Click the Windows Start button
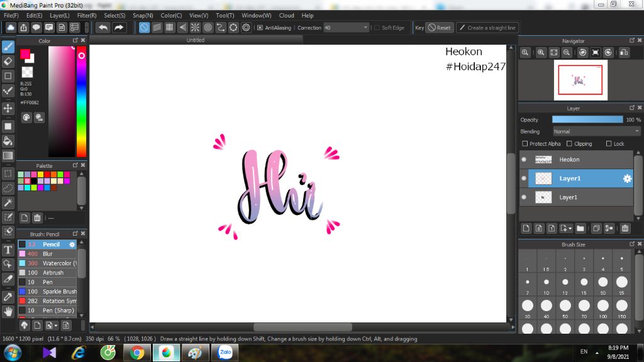Screen dimensions: 644x362 (13, 353)
